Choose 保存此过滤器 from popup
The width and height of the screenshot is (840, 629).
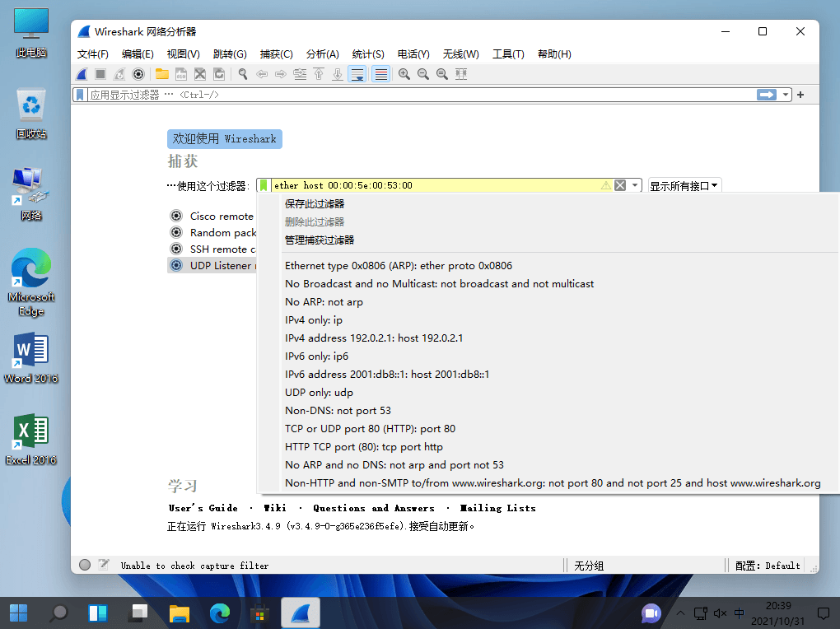(548, 204)
